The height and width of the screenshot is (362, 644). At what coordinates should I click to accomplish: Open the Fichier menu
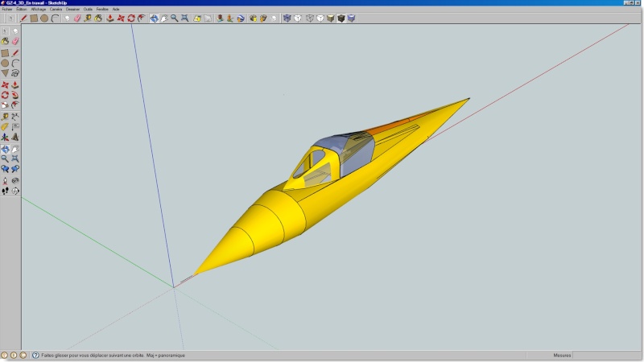(7, 9)
